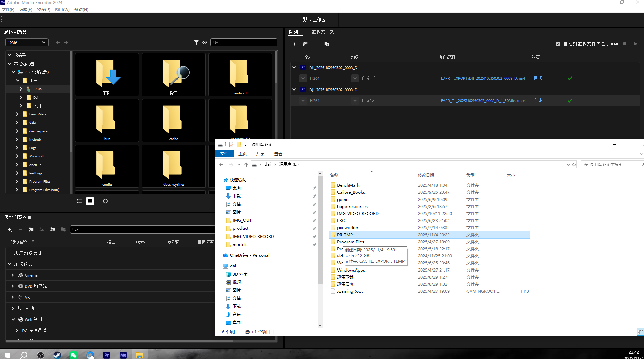Switch to the Watch Folders tab
The height and width of the screenshot is (359, 644).
click(322, 32)
